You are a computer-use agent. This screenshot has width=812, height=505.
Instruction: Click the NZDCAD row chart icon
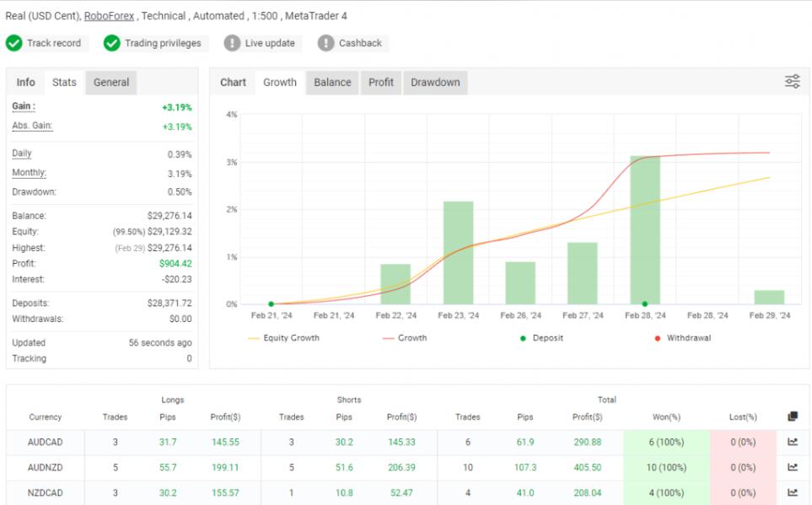tap(792, 492)
